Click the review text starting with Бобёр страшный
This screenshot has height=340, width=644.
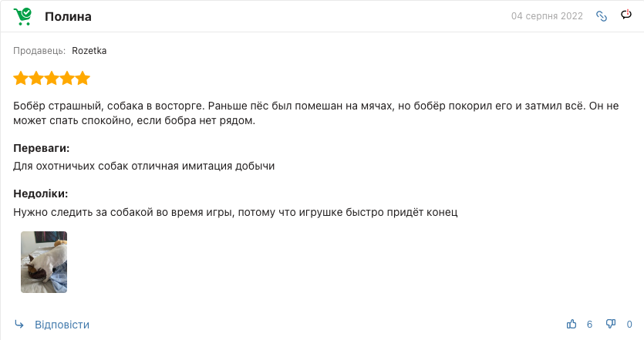[316, 113]
